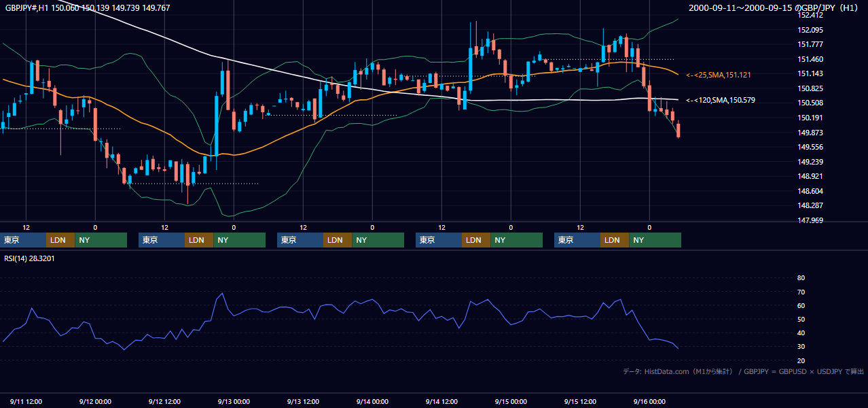The width and height of the screenshot is (868, 408).
Task: Click price axis value 152.095
Action: coord(811,30)
